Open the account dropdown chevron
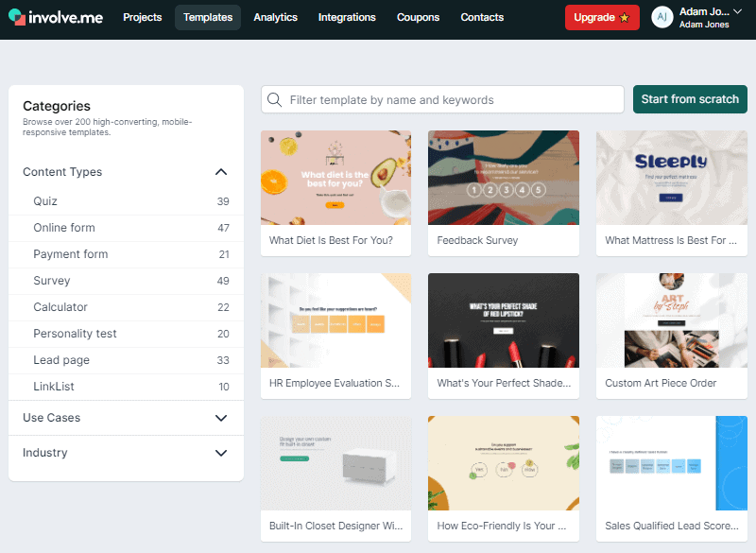756x553 pixels. pos(737,11)
